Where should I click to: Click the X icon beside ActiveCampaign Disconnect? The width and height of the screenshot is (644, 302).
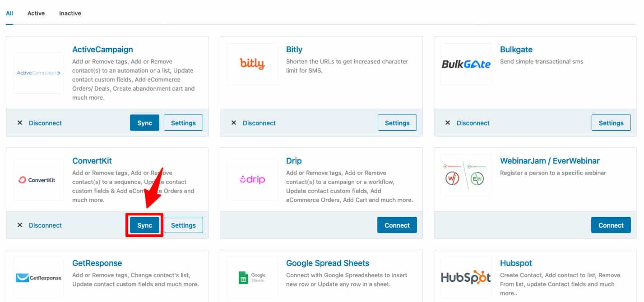[x=20, y=122]
